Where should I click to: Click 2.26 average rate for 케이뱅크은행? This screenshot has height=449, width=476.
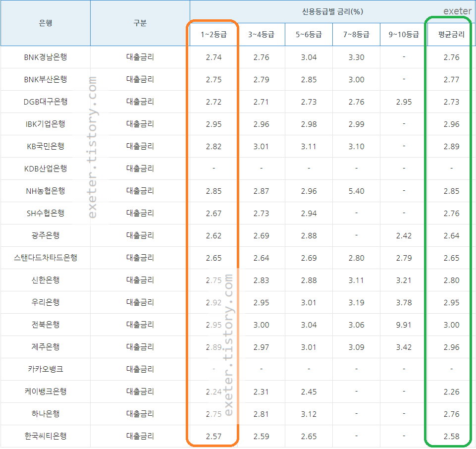[451, 392]
